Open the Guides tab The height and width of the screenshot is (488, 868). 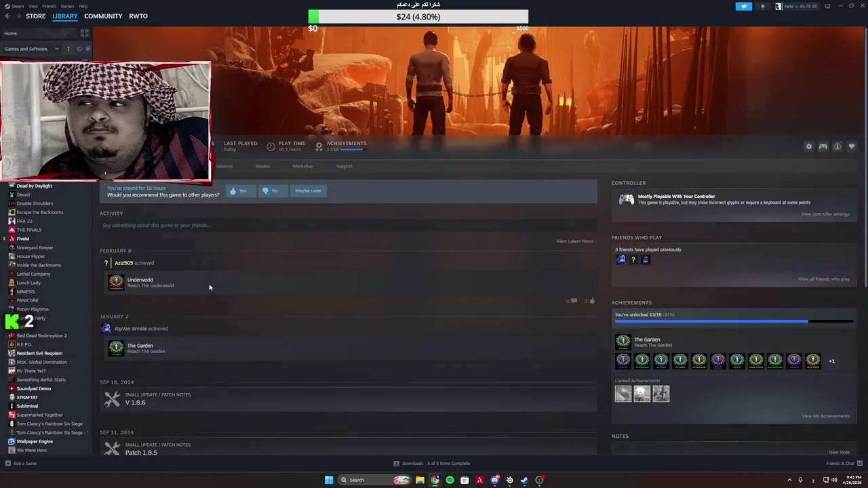coord(262,166)
